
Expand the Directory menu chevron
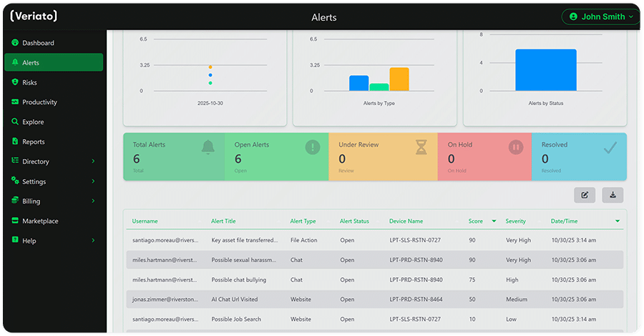93,162
